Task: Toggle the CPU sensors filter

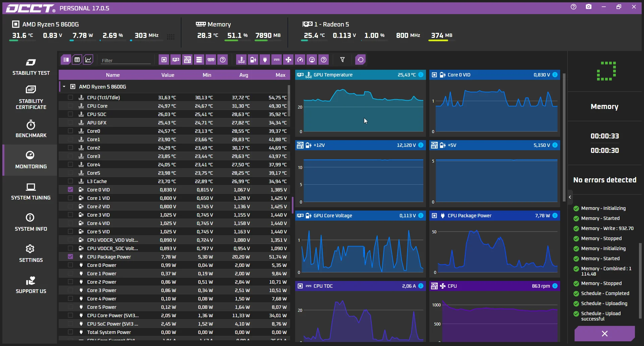Action: pyautogui.click(x=164, y=60)
